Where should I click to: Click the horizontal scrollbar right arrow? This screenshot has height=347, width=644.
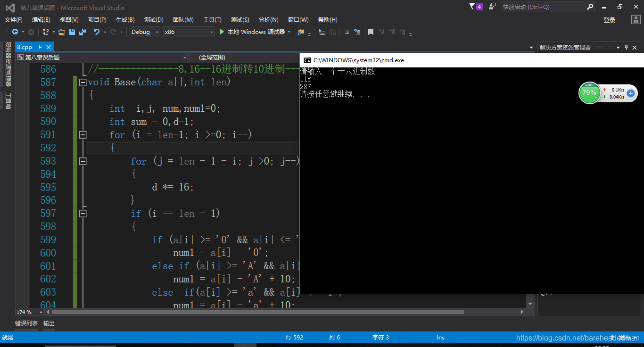pyautogui.click(x=522, y=312)
